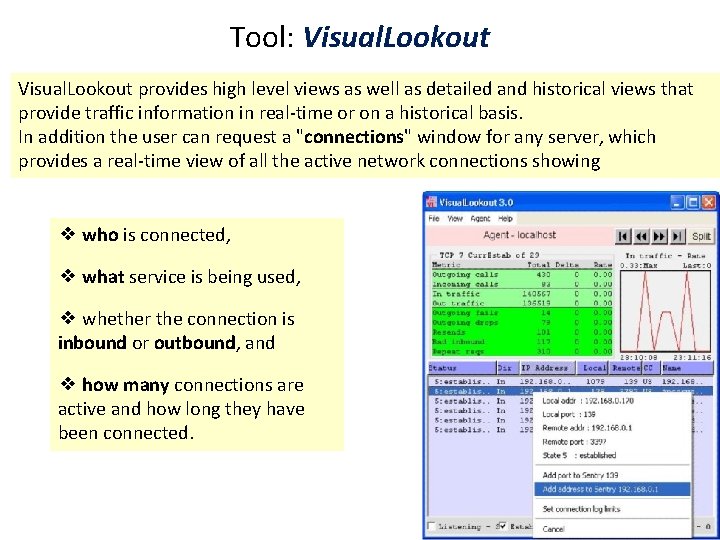The width and height of the screenshot is (720, 540).
Task: Open the View menu
Action: pyautogui.click(x=455, y=219)
